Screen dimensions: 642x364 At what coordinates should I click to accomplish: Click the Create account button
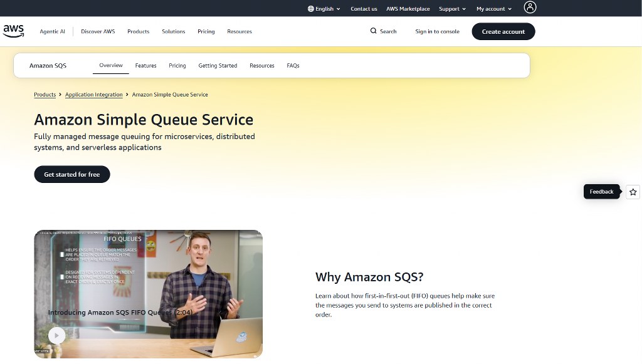coord(503,31)
